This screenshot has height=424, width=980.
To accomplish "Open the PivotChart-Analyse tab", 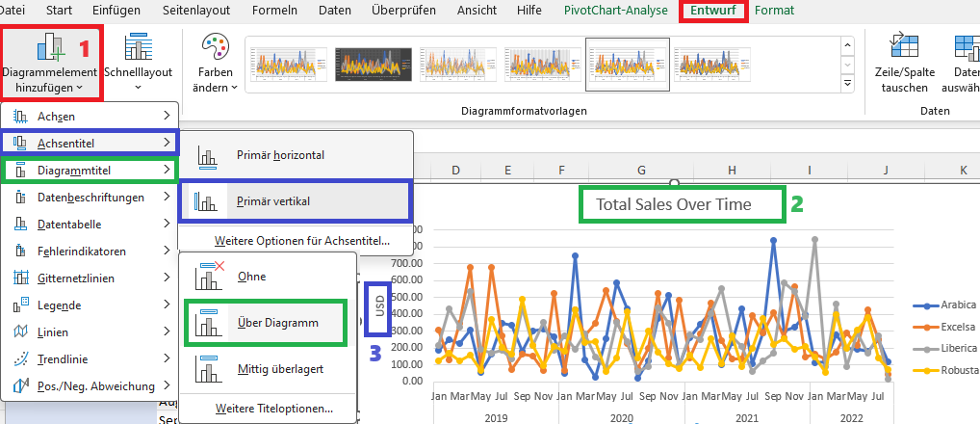I will click(615, 10).
